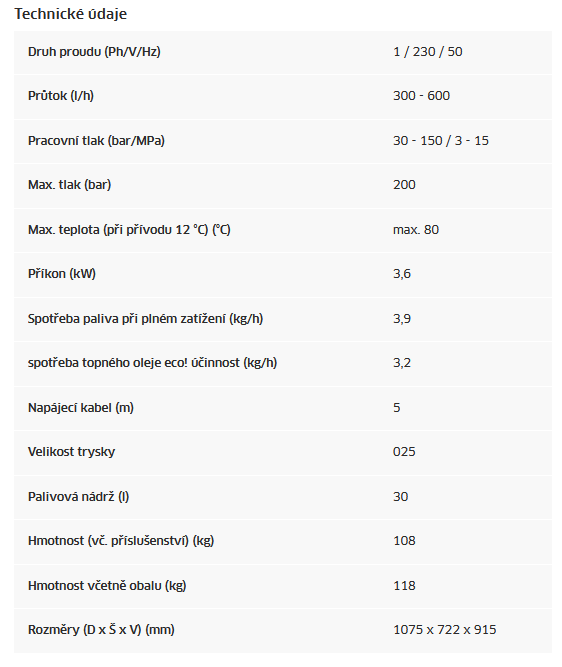Select the Průtok (l/h) row label
This screenshot has height=667, width=562.
click(x=61, y=96)
